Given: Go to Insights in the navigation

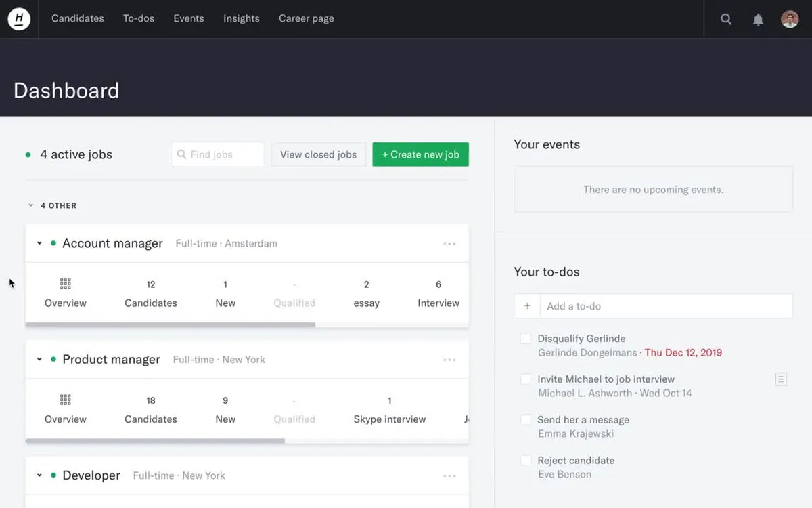Looking at the screenshot, I should pyautogui.click(x=242, y=18).
